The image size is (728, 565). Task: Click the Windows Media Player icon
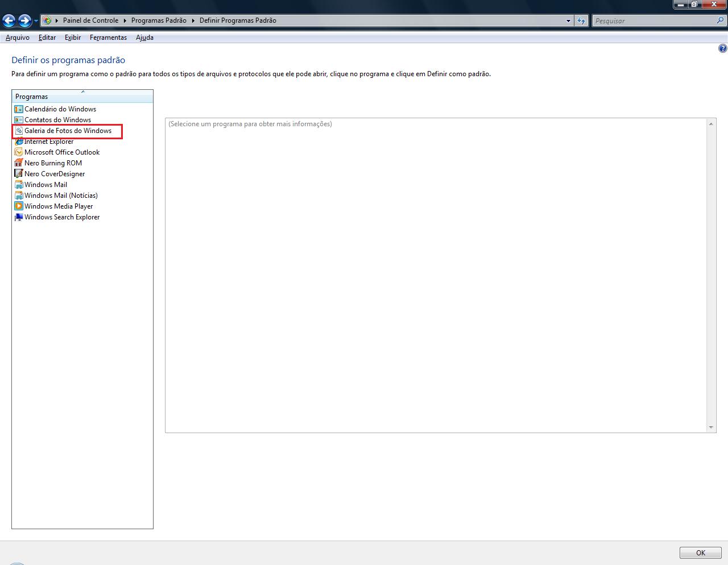click(x=19, y=206)
